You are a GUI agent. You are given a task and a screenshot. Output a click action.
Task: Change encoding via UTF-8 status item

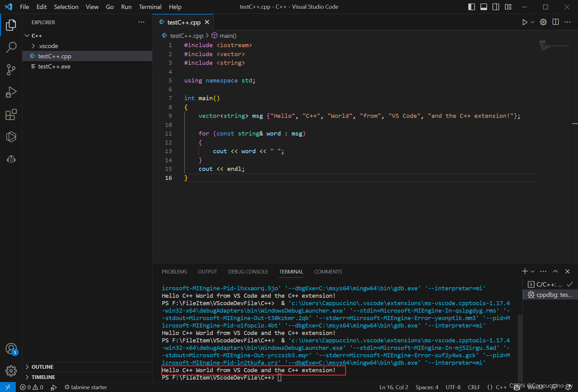point(453,387)
